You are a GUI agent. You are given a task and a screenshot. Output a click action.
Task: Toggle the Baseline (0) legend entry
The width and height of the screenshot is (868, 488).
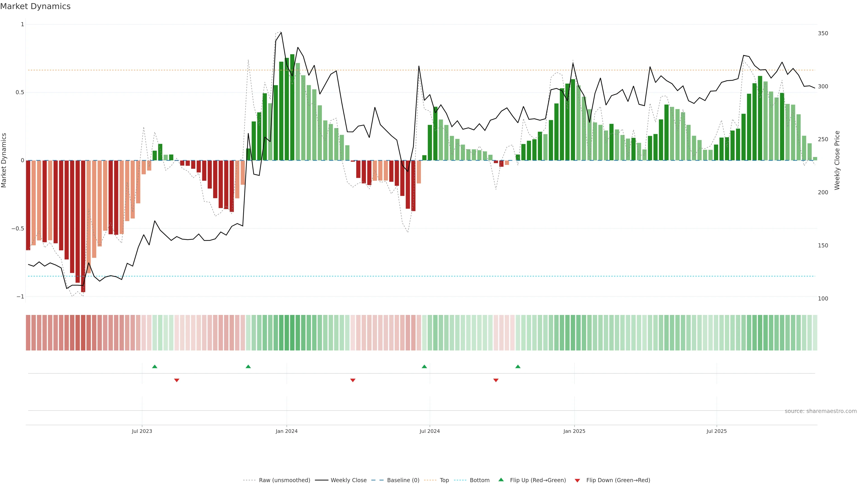click(403, 480)
